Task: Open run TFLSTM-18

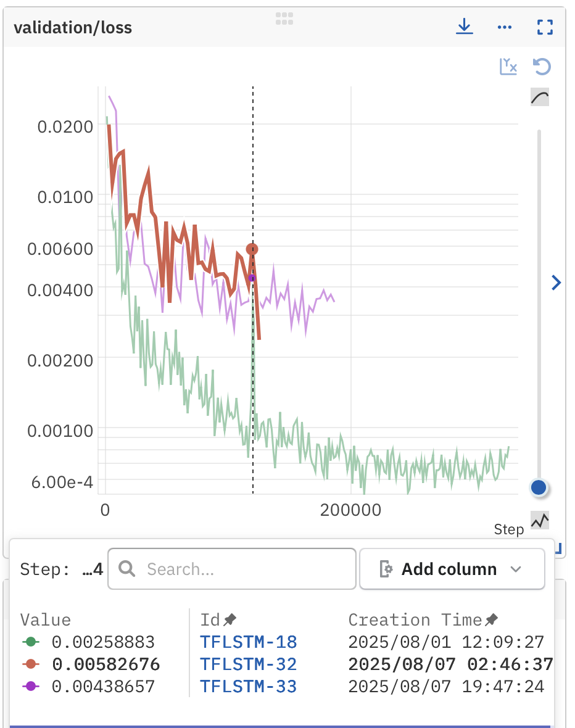Action: [248, 642]
